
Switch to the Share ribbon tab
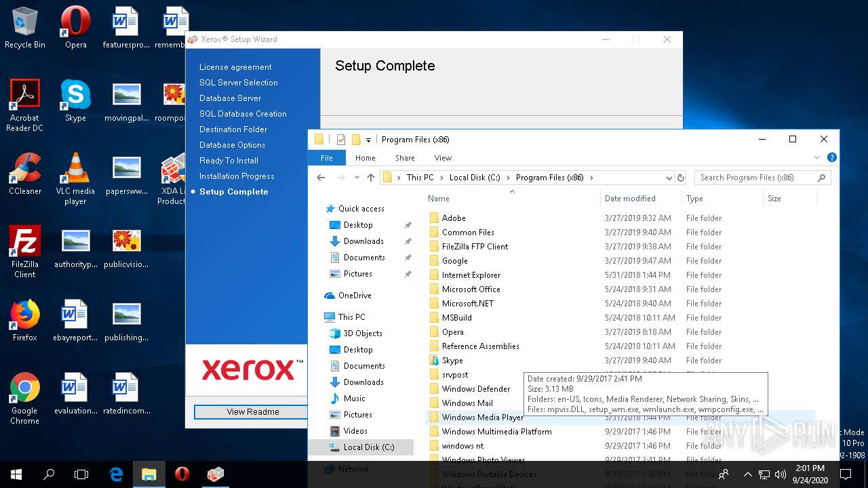click(x=405, y=158)
